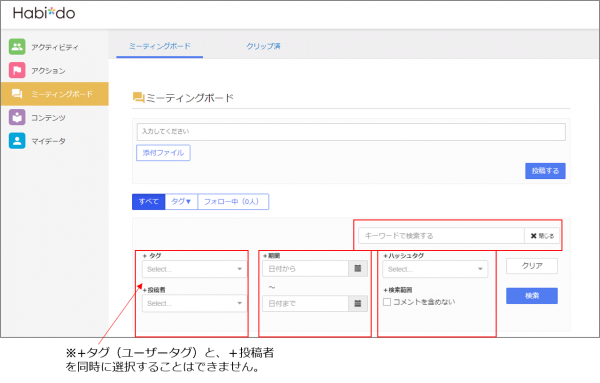Open calendar for 日付から field

click(x=358, y=269)
